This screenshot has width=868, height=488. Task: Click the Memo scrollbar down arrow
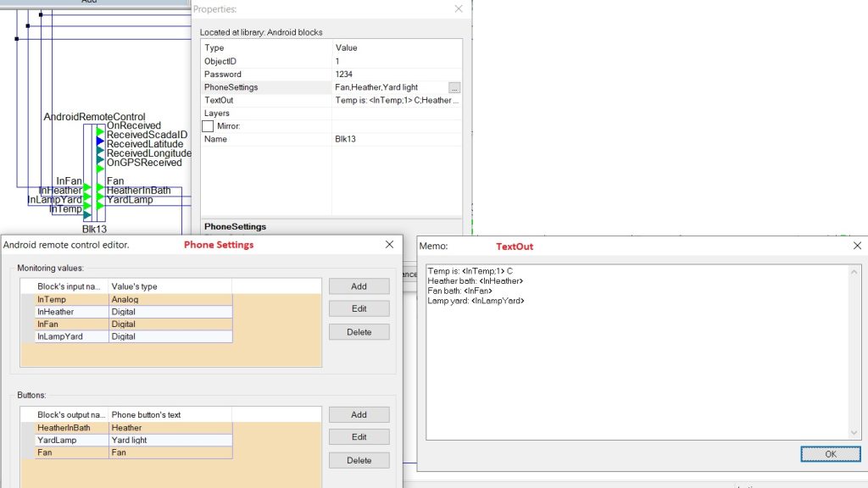pos(854,433)
